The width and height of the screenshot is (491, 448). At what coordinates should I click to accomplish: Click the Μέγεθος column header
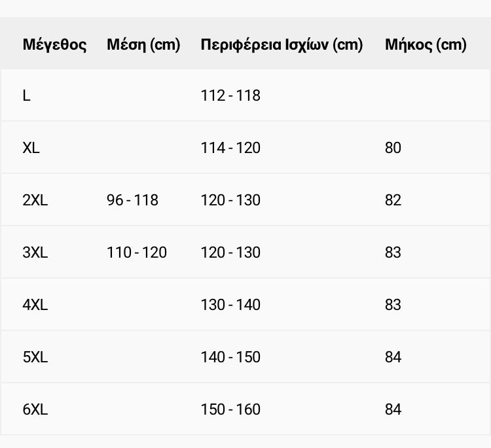(x=54, y=44)
